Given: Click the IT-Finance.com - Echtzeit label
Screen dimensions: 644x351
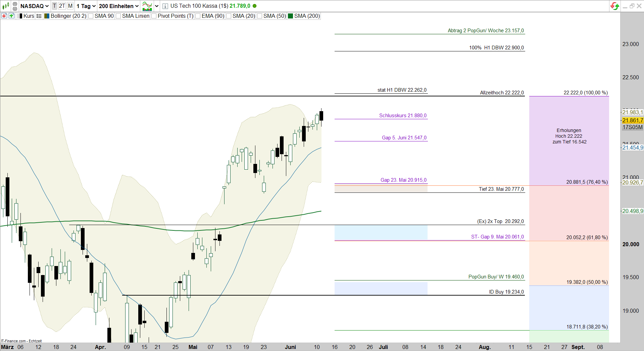Looking at the screenshot, I should (x=21, y=341).
